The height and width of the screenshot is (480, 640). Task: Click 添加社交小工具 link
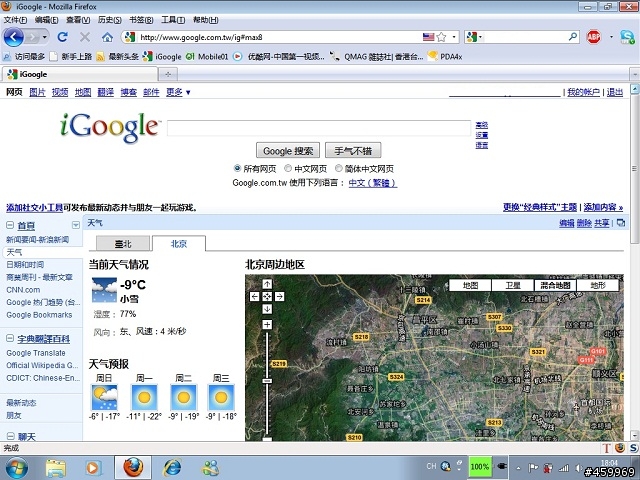tap(34, 207)
